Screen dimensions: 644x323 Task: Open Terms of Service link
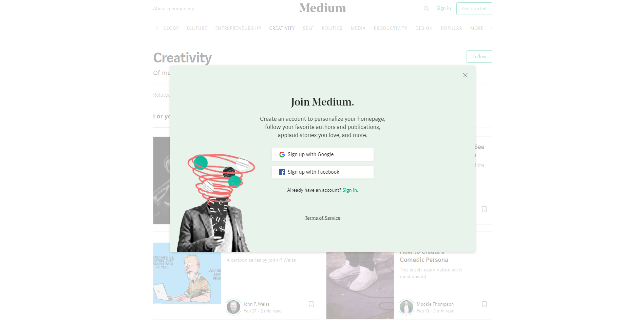[x=323, y=218]
